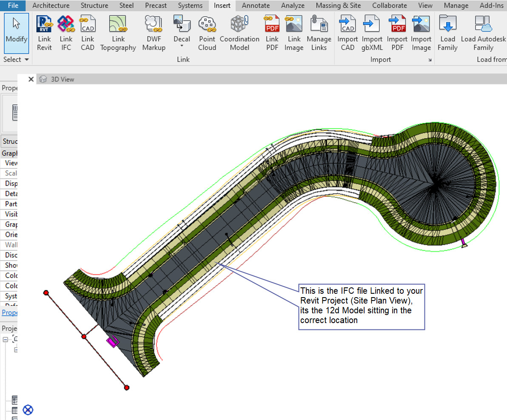Select the 3D View document tab
This screenshot has height=420, width=507.
[x=62, y=79]
